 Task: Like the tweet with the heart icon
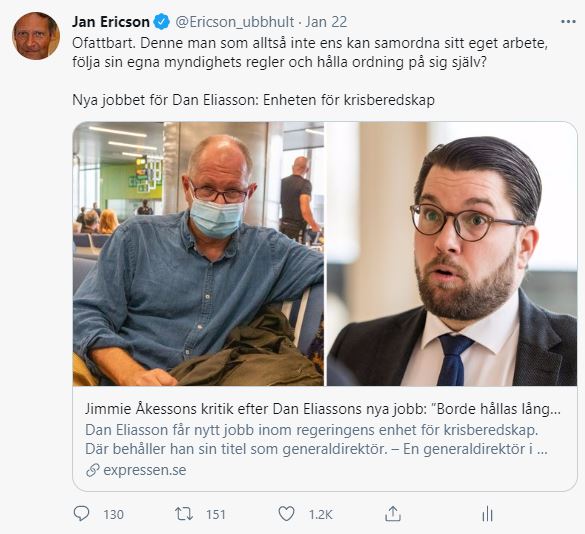click(287, 514)
